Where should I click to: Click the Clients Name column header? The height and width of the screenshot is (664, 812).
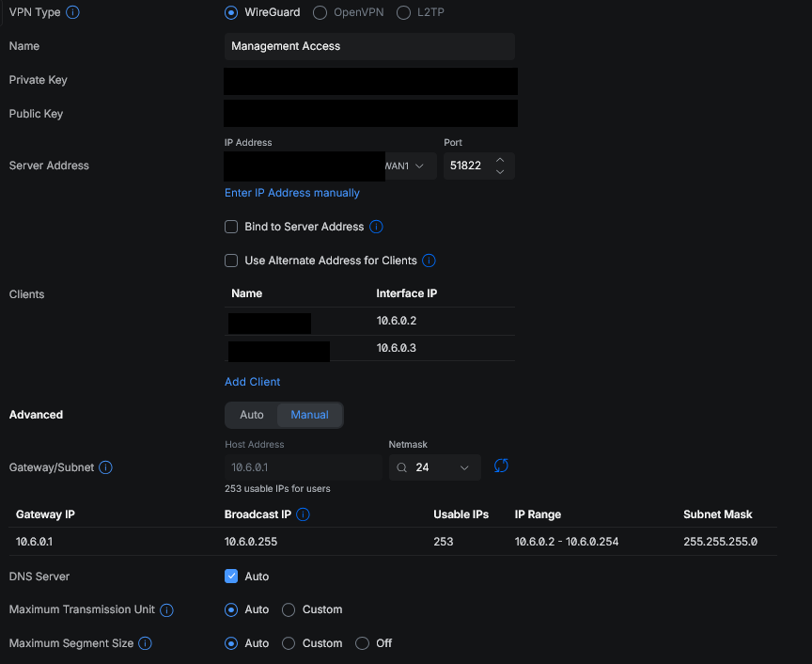coord(246,293)
